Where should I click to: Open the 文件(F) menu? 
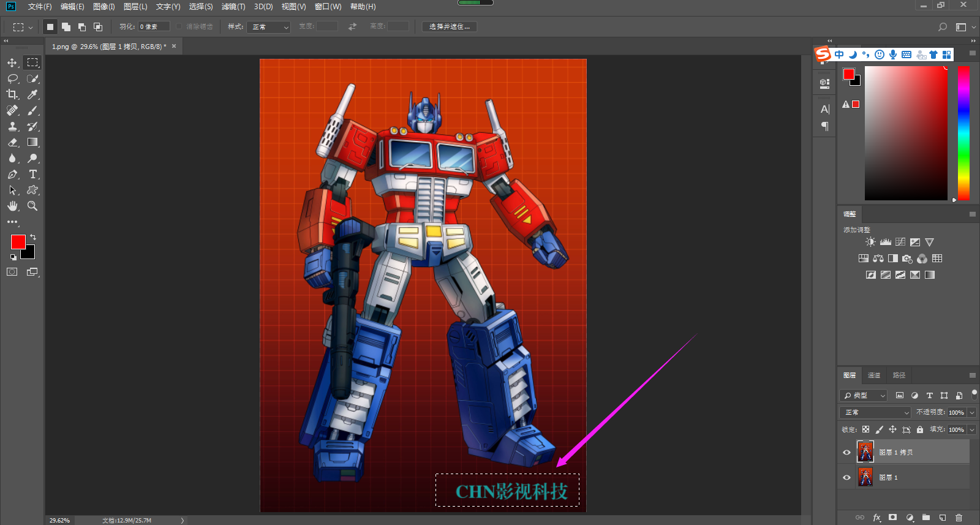[x=40, y=7]
